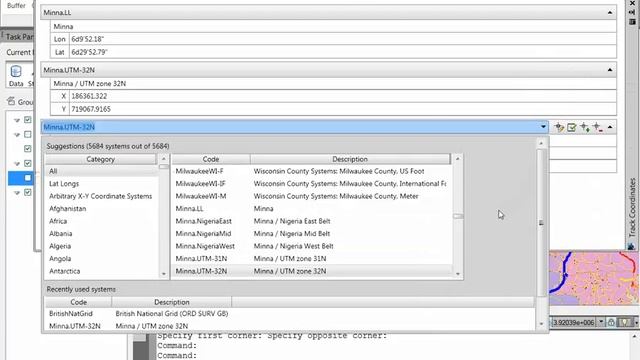Image resolution: width=640 pixels, height=360 pixels.
Task: Click up arrow of Category list scrollbar
Action: (x=164, y=158)
